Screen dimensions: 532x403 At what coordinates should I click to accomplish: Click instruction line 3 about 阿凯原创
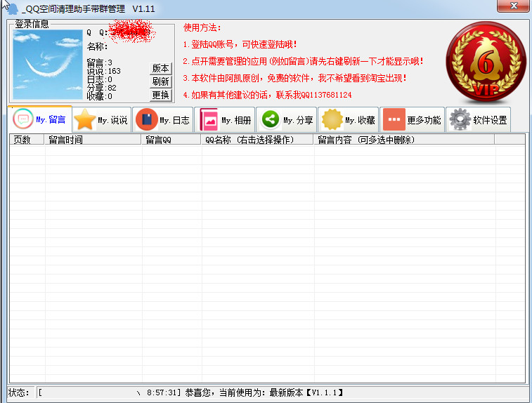pyautogui.click(x=295, y=79)
